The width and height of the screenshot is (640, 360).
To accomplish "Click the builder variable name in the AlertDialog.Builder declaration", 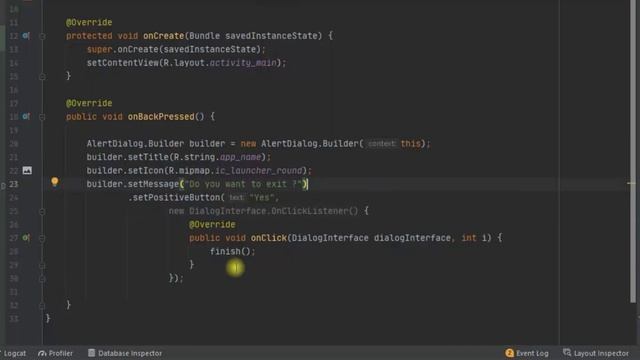I will 207,144.
